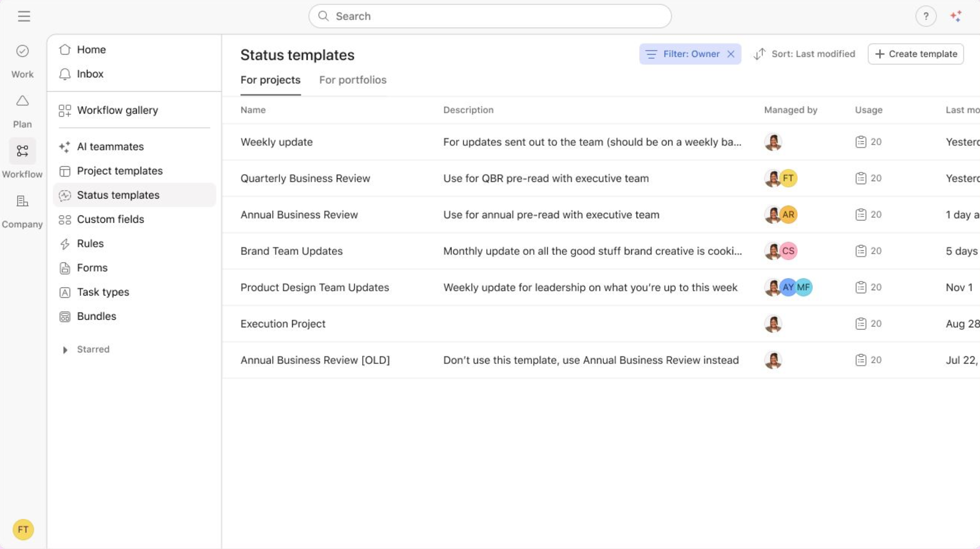The width and height of the screenshot is (980, 549).
Task: Open the Company building icon
Action: (x=22, y=201)
